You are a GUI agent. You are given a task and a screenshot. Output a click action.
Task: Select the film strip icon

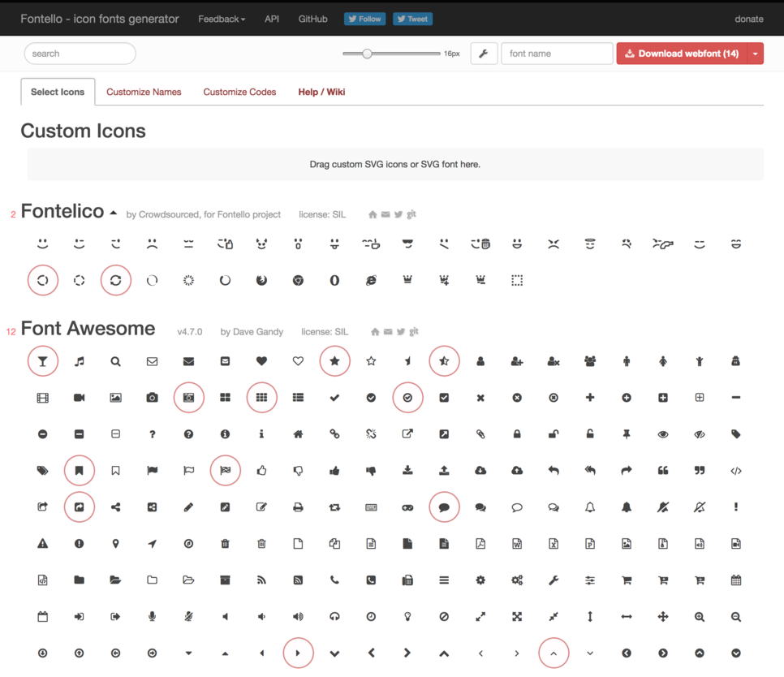pos(42,398)
